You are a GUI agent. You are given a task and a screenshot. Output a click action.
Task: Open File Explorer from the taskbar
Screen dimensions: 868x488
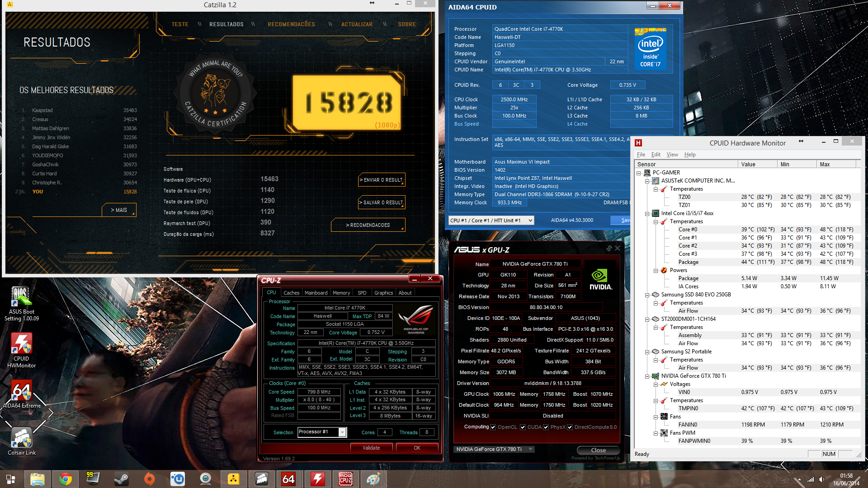click(x=38, y=479)
